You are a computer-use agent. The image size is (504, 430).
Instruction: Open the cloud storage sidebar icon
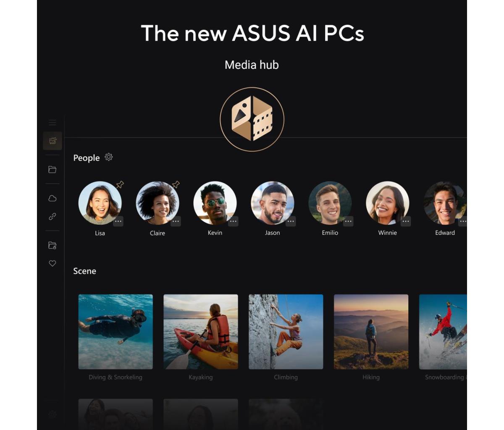pyautogui.click(x=52, y=198)
